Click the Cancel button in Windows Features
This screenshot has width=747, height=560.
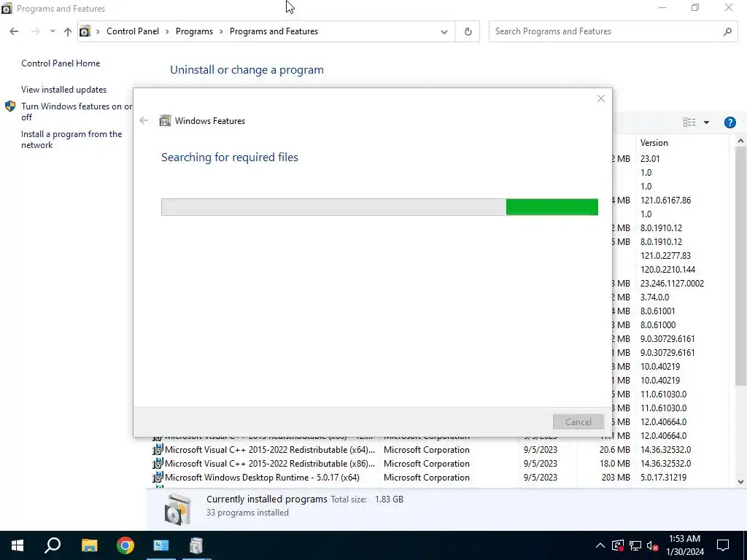click(x=578, y=422)
